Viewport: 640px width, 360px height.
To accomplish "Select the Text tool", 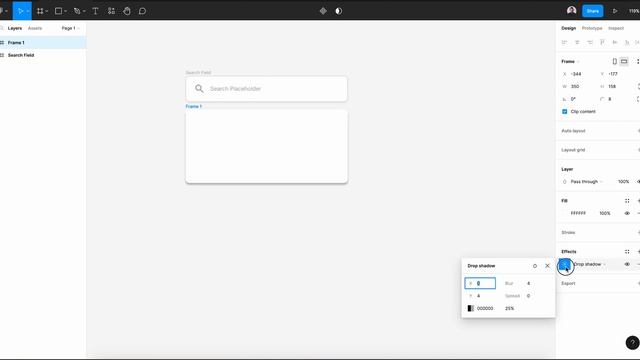I will pyautogui.click(x=95, y=11).
